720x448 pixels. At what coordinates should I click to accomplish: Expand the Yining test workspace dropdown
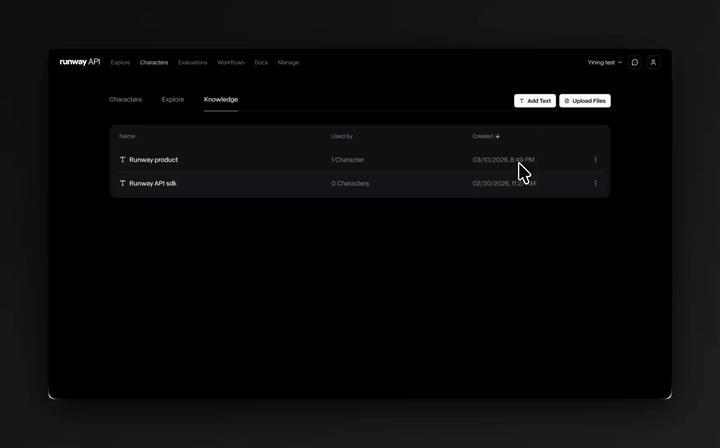[x=605, y=62]
